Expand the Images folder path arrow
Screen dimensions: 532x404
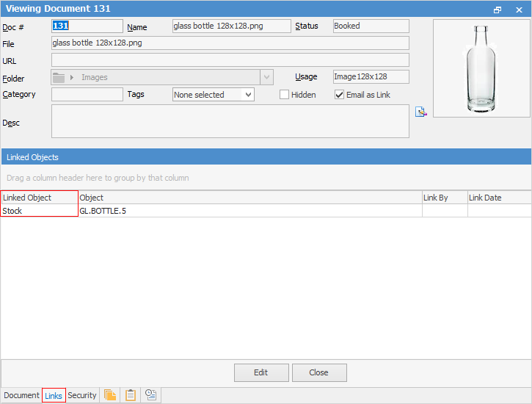(x=72, y=77)
